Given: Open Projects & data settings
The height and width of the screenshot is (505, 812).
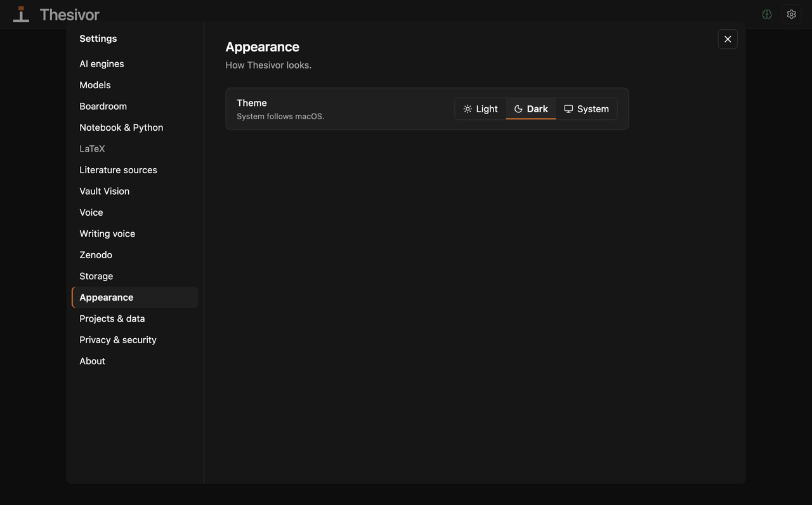Looking at the screenshot, I should coord(134,319).
